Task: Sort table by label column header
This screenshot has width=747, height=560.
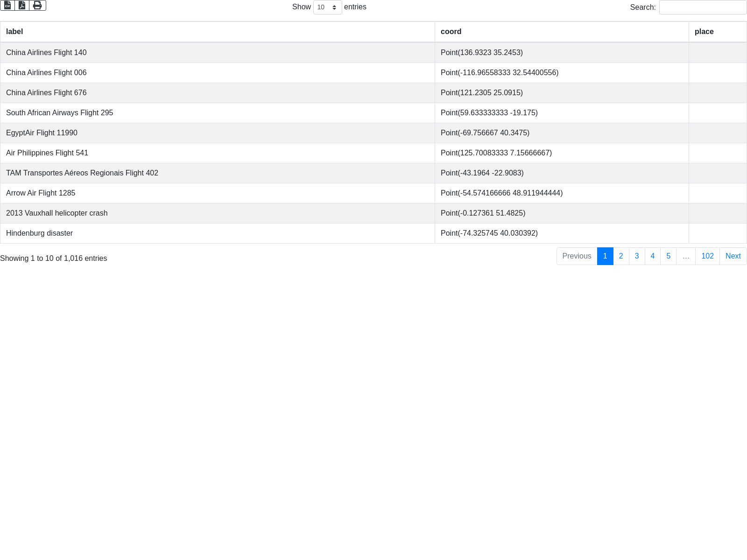Action: (x=218, y=32)
